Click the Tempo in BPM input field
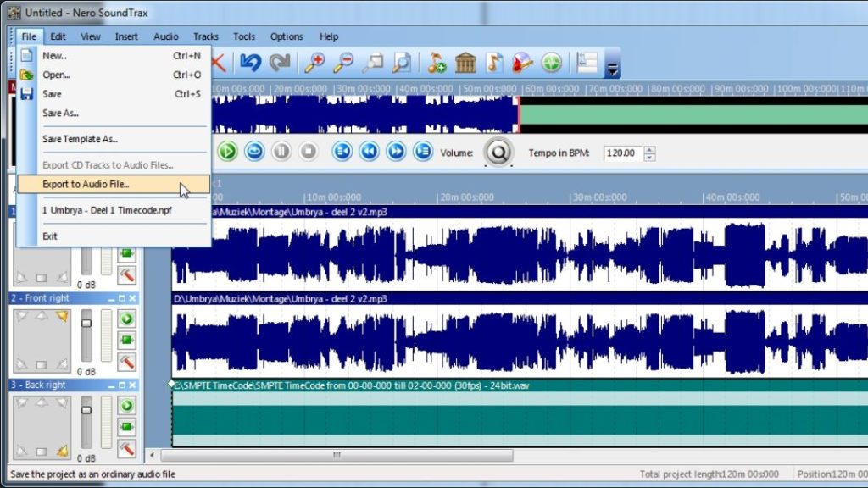The image size is (868, 488). click(x=622, y=152)
